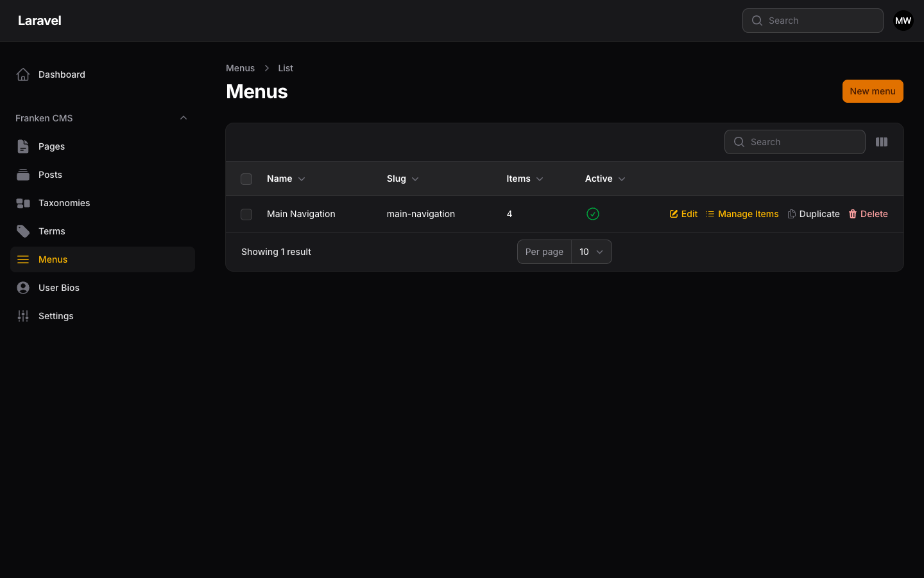
Task: Open Taxonomies via its sidebar icon
Action: [23, 203]
